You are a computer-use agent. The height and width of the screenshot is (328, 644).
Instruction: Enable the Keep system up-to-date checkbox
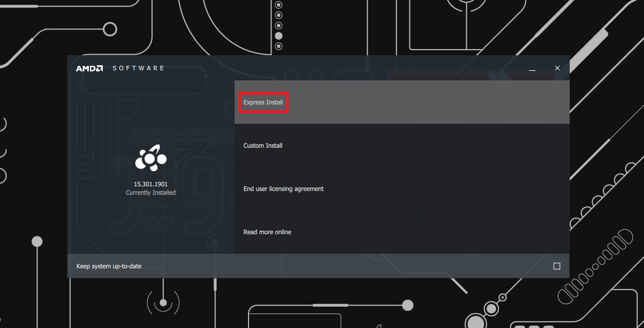556,266
